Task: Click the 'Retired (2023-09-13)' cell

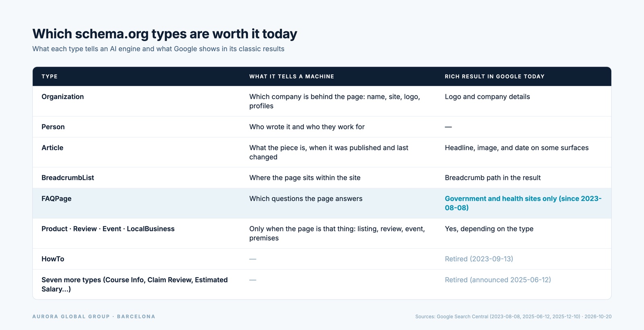Action: [479, 259]
